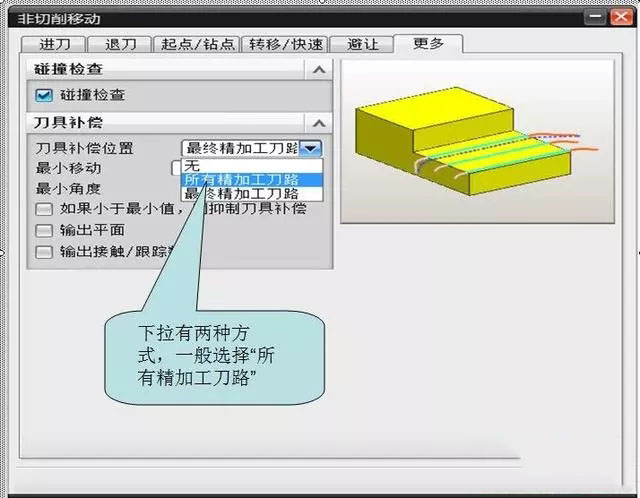Enable the 输出平面 checkbox
640x498 pixels.
pyautogui.click(x=43, y=230)
